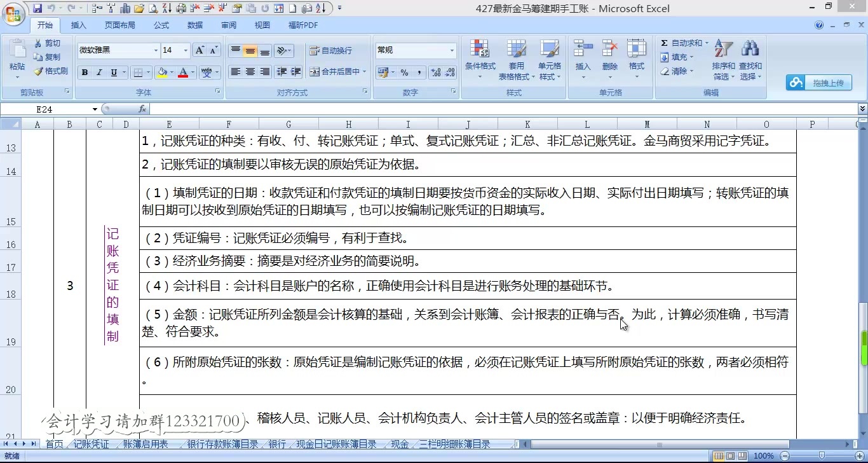Screen dimensions: 868x463
Task: Apply red font color A
Action: (x=183, y=73)
